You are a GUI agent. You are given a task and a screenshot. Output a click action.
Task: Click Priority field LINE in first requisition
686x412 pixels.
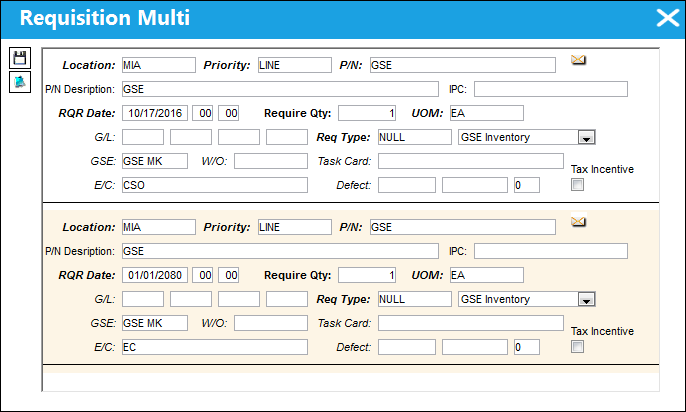pyautogui.click(x=294, y=65)
